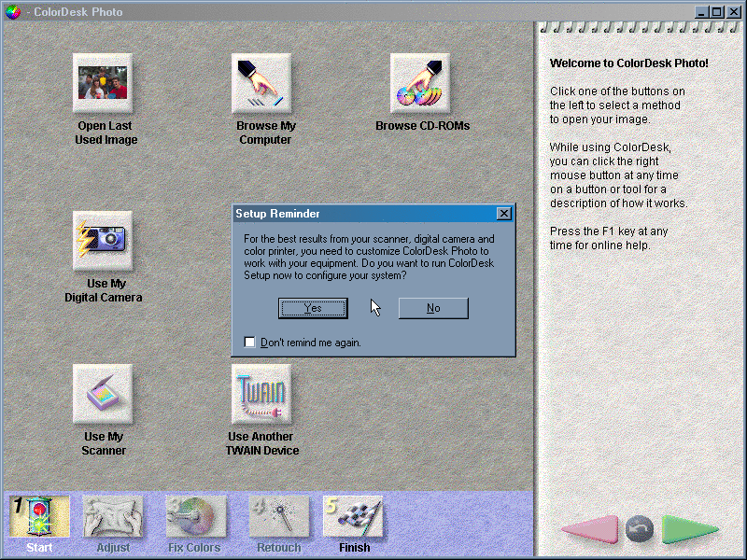The height and width of the screenshot is (560, 747).
Task: Switch to step 3 Fix Colors
Action: 196,517
